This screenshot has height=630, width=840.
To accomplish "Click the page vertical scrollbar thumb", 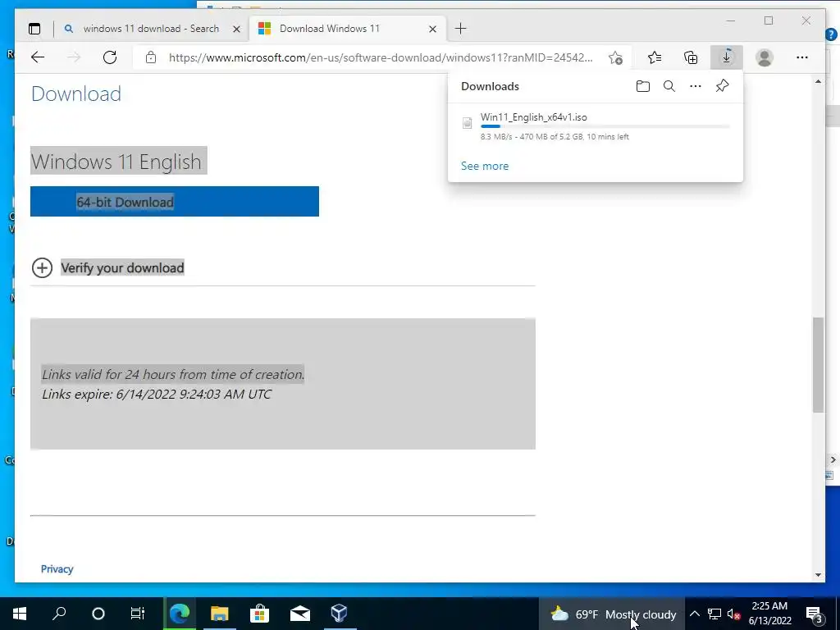I will click(x=818, y=365).
